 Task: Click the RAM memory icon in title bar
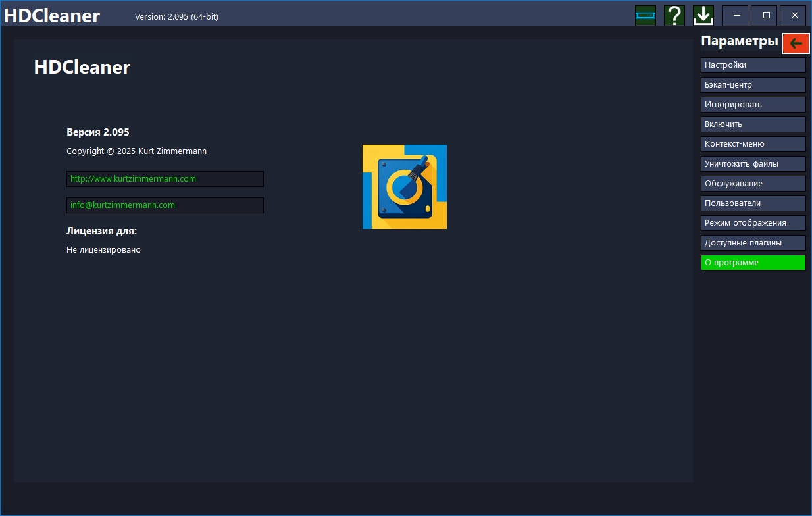pos(646,15)
